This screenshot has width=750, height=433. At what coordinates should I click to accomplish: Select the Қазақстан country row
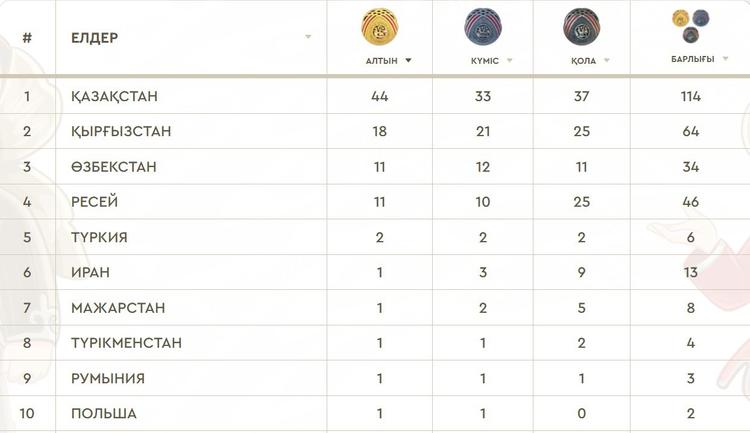[375, 96]
